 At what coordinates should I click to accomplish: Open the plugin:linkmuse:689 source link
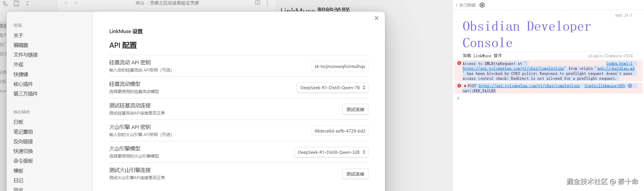click(x=605, y=86)
